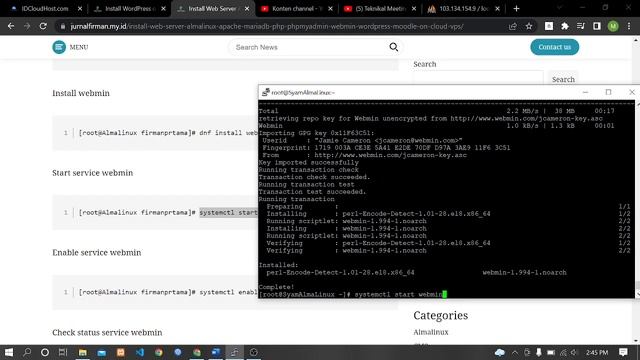Screen dimensions: 640x360
Task: Open the OneDrive cloud tray icon
Action: pyautogui.click(x=500, y=352)
